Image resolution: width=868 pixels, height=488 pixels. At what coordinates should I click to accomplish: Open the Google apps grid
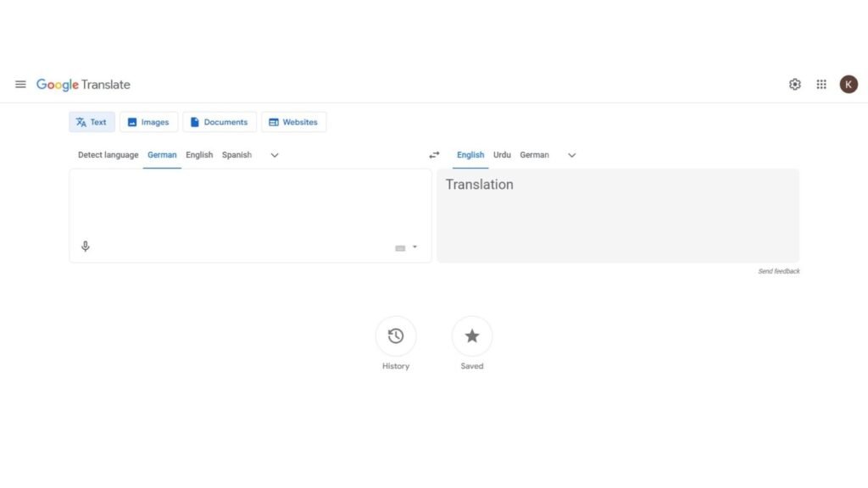pyautogui.click(x=821, y=84)
